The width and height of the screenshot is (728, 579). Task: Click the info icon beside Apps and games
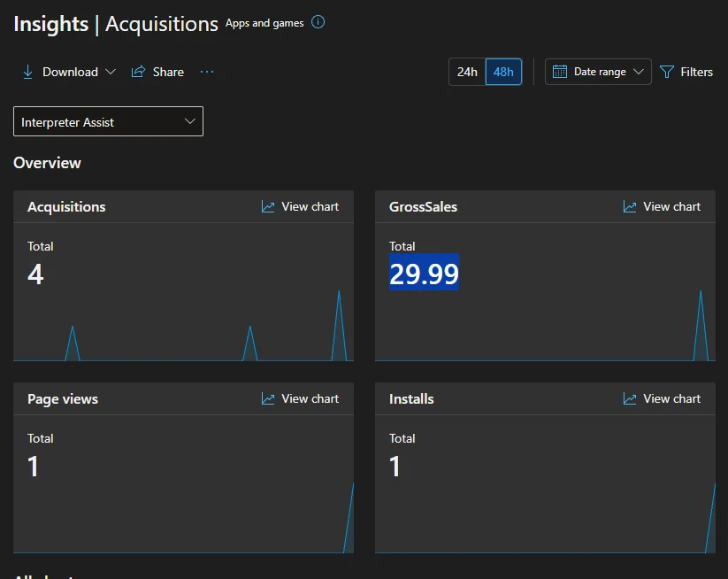pyautogui.click(x=318, y=22)
